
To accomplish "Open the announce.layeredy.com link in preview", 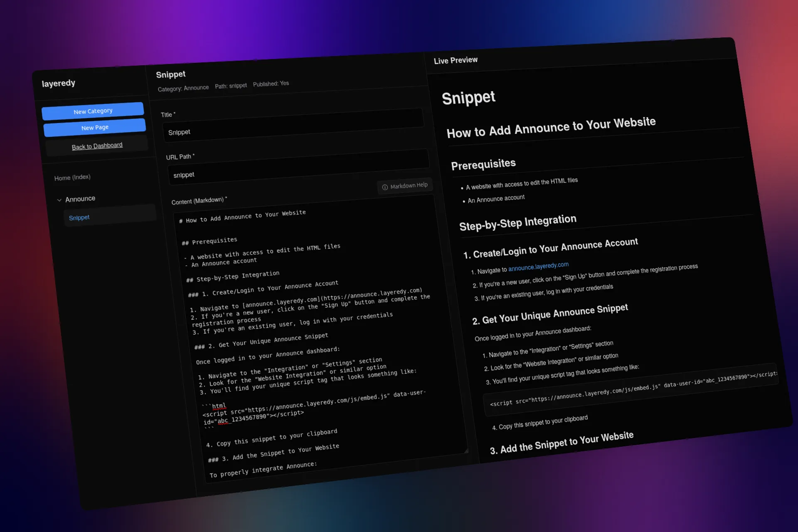I will tap(538, 266).
